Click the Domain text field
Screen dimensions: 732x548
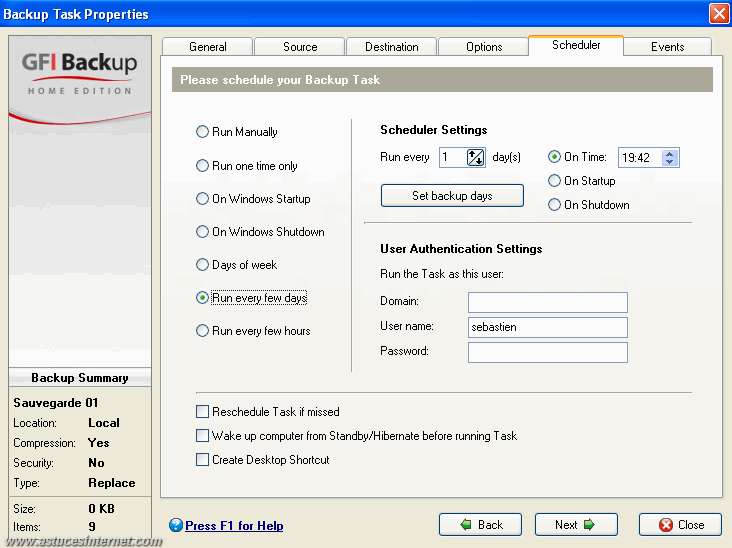tap(548, 302)
